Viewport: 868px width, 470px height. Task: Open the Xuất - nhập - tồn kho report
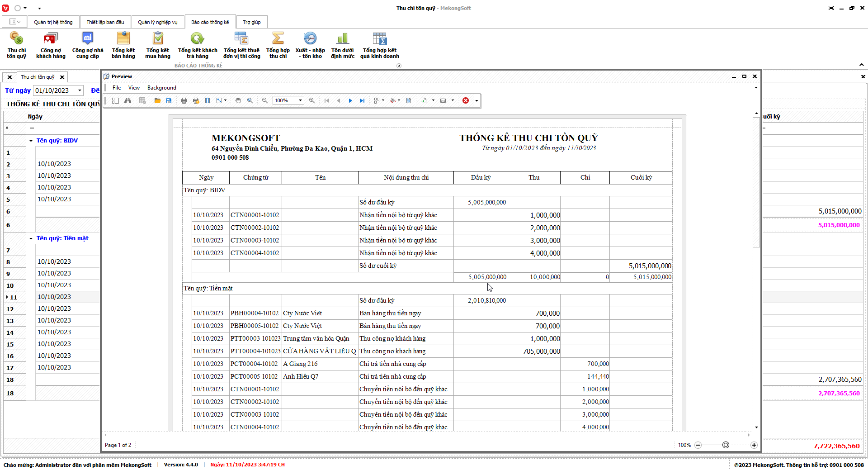pyautogui.click(x=310, y=45)
